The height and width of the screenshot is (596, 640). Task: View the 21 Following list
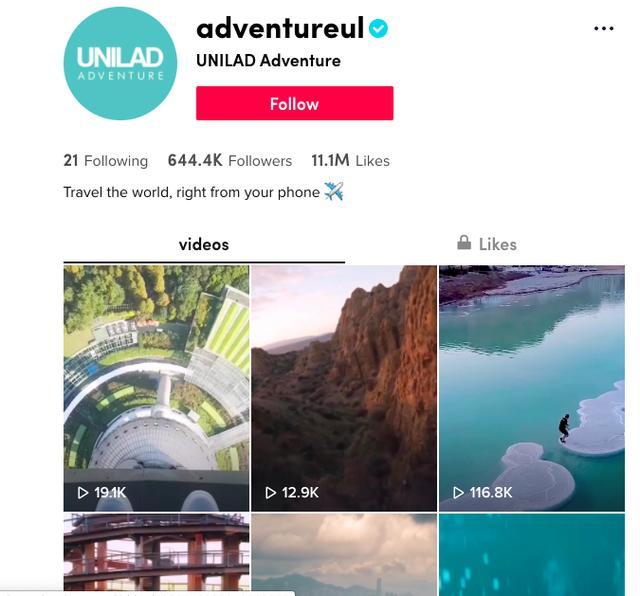[106, 161]
